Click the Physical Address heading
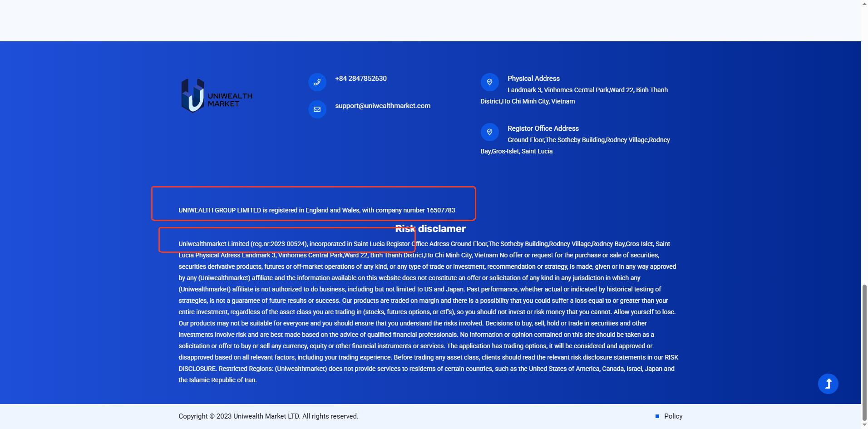The width and height of the screenshot is (868, 429). point(533,79)
